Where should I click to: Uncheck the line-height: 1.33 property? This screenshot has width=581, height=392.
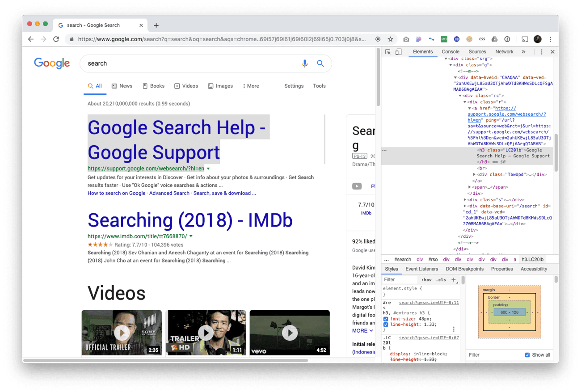(x=386, y=325)
